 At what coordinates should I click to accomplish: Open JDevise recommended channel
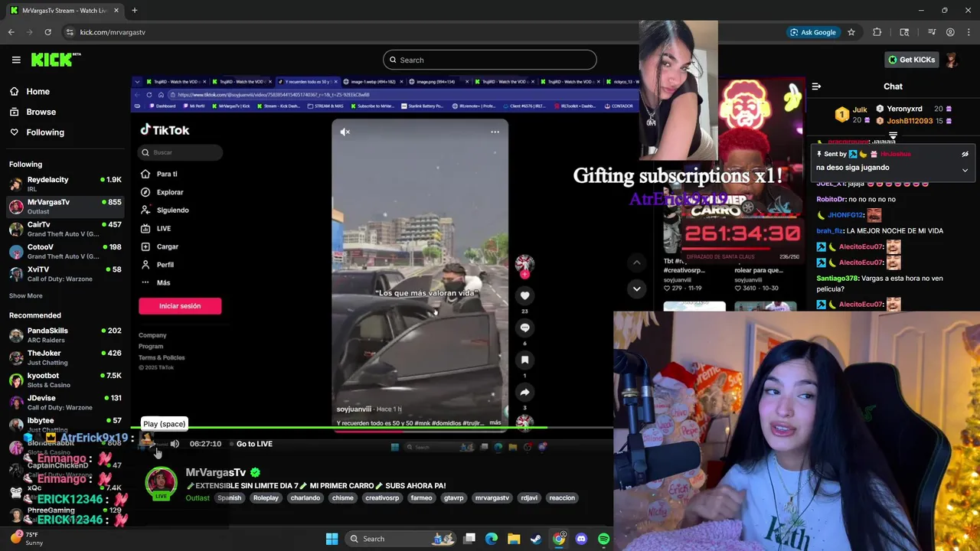point(65,403)
